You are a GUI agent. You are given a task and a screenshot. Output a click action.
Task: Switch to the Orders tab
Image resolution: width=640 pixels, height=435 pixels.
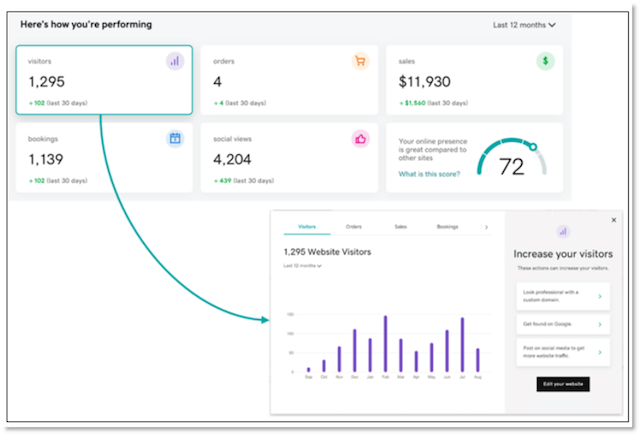click(354, 227)
